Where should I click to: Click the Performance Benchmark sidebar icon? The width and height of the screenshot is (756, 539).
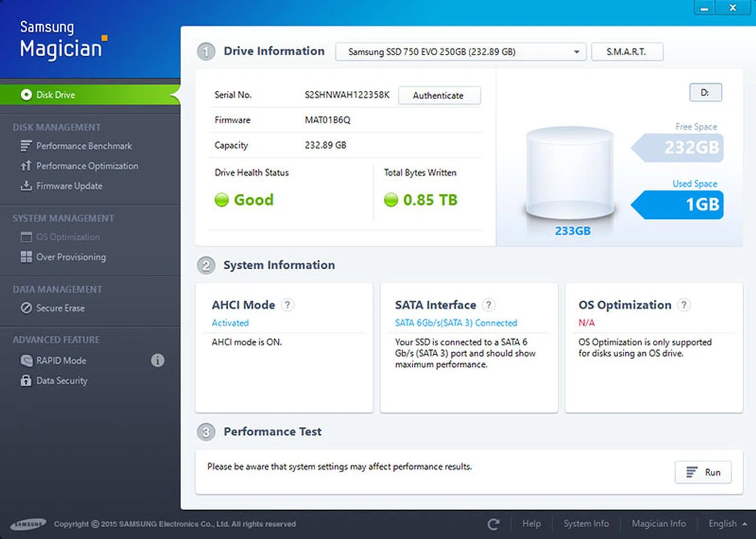tap(26, 146)
